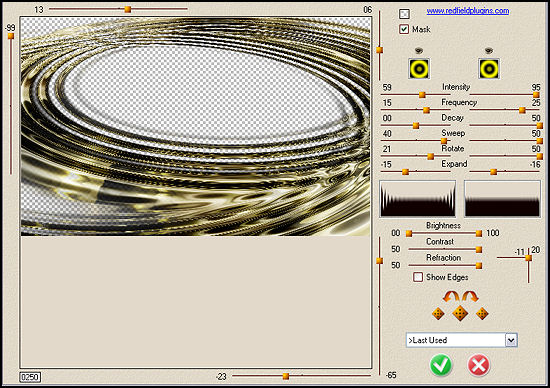550x388 pixels.
Task: Confirm with the green checkmark button
Action: coord(441,365)
